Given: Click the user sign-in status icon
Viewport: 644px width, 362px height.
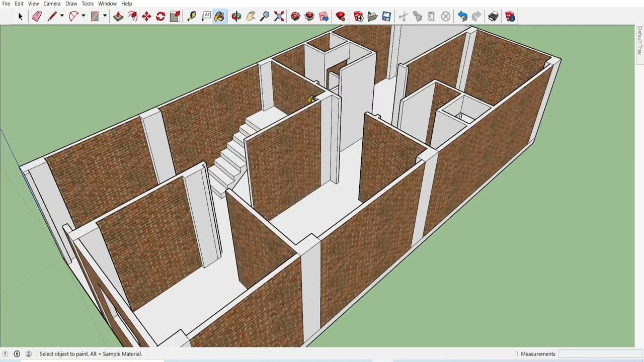Looking at the screenshot, I should [29, 354].
